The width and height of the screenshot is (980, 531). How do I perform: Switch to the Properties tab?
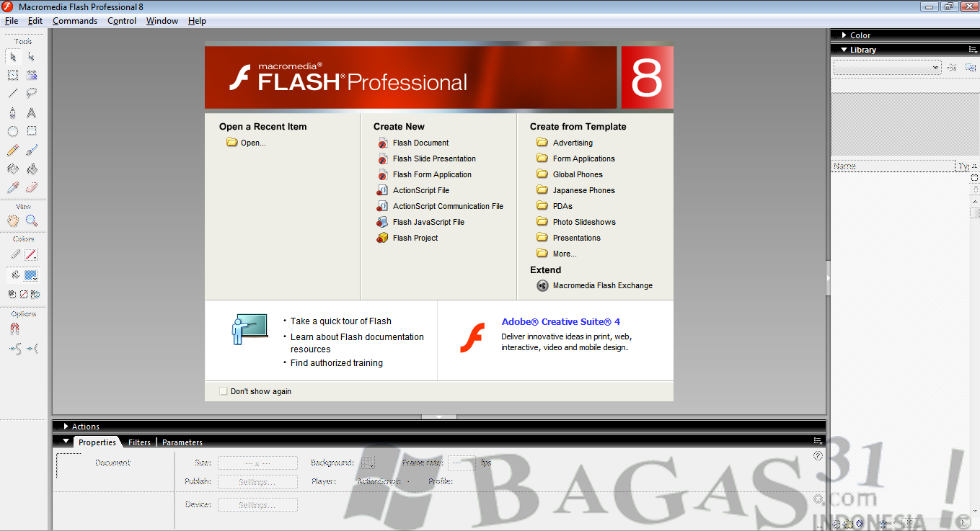coord(97,442)
